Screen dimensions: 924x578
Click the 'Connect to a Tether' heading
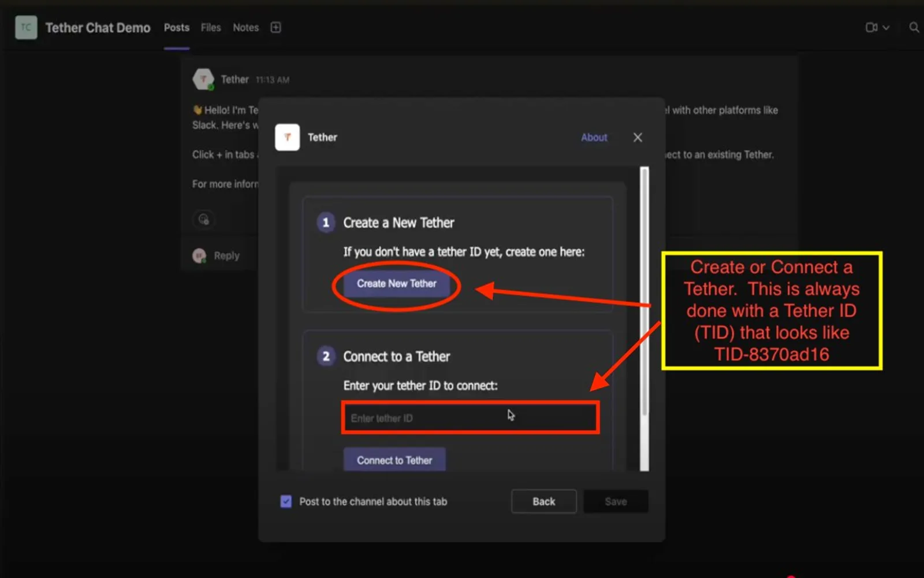(x=396, y=357)
